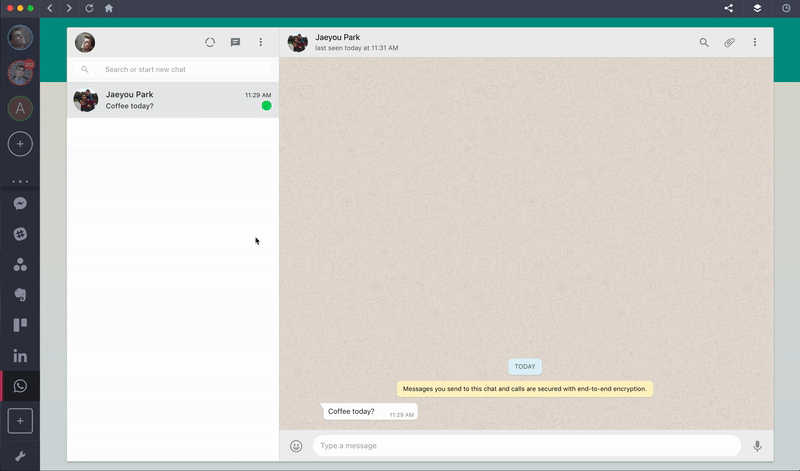Click the TODAY date label

(x=524, y=366)
